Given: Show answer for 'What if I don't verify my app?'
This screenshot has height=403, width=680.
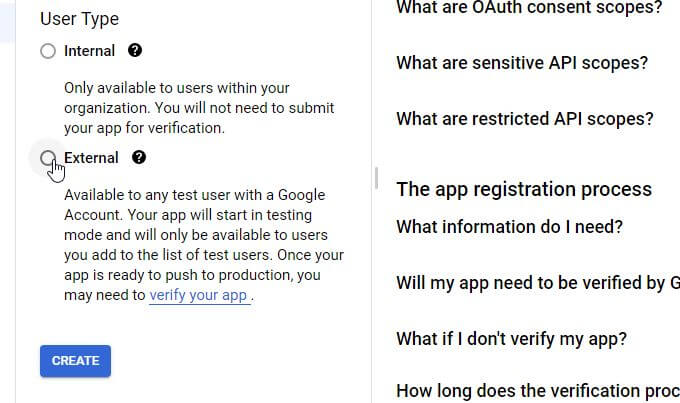Looking at the screenshot, I should (511, 339).
